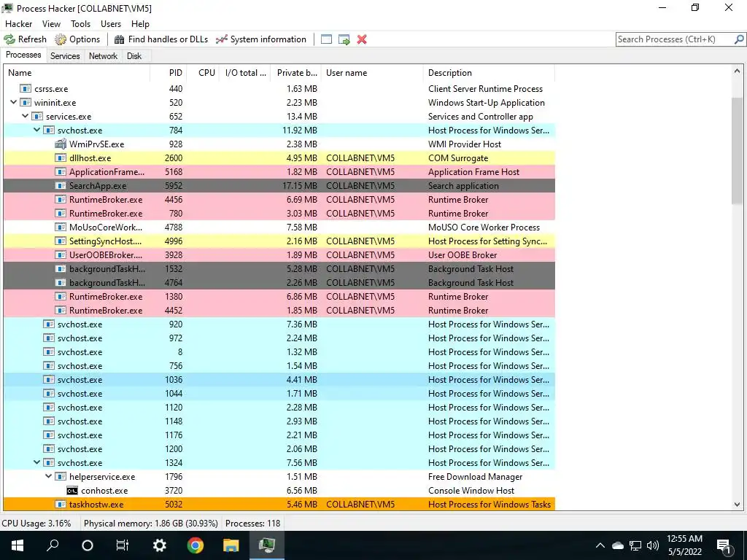Open Options from the toolbar
Viewport: 747px width, 560px height.
point(77,39)
